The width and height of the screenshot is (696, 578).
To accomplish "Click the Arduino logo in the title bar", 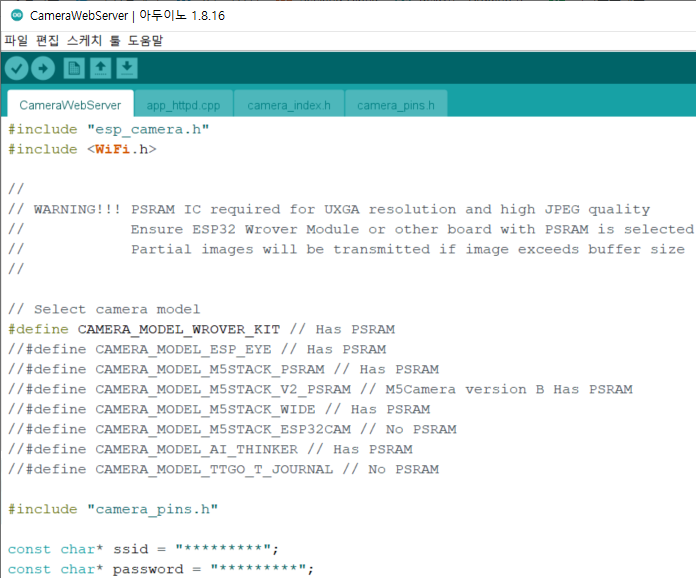I will click(17, 15).
